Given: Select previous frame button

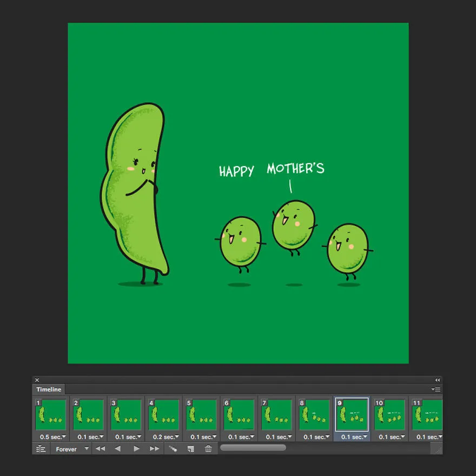Looking at the screenshot, I should (x=118, y=448).
